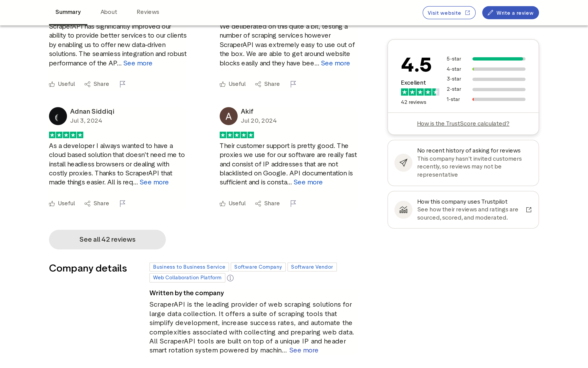
Task: Expand See more on 'We deliberated on this' review
Action: point(335,63)
